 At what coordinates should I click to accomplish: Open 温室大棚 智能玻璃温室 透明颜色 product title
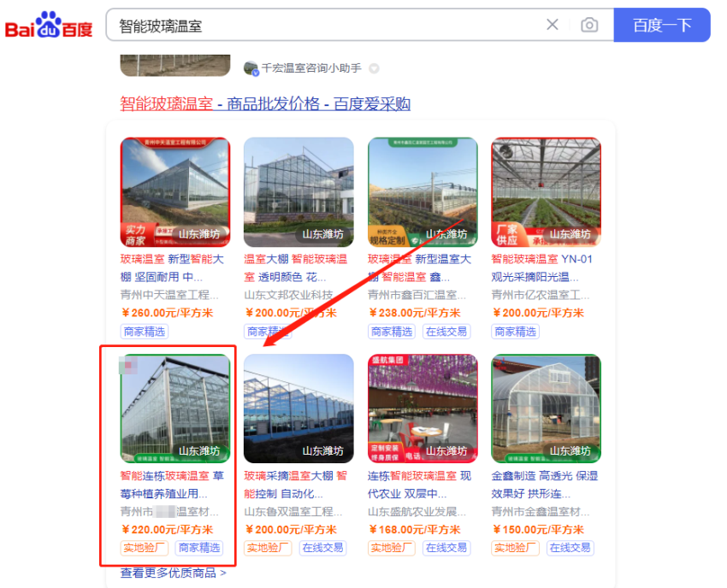pyautogui.click(x=295, y=268)
